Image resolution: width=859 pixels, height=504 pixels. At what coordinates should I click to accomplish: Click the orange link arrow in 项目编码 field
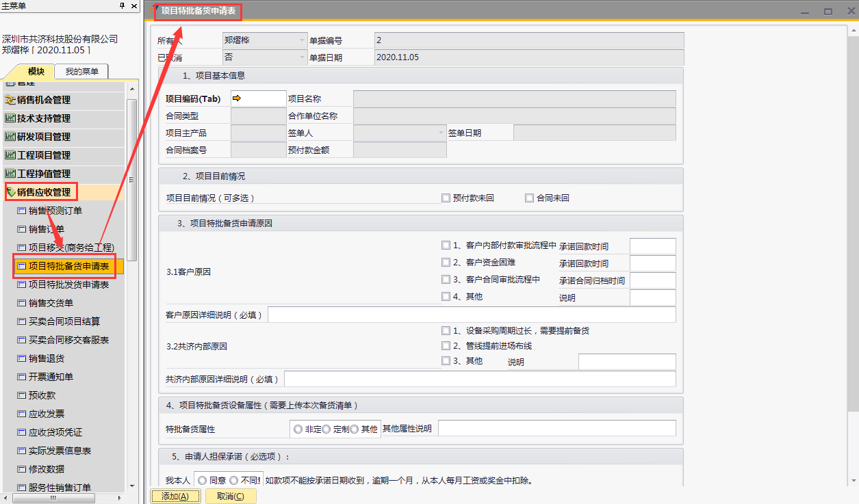(x=238, y=98)
